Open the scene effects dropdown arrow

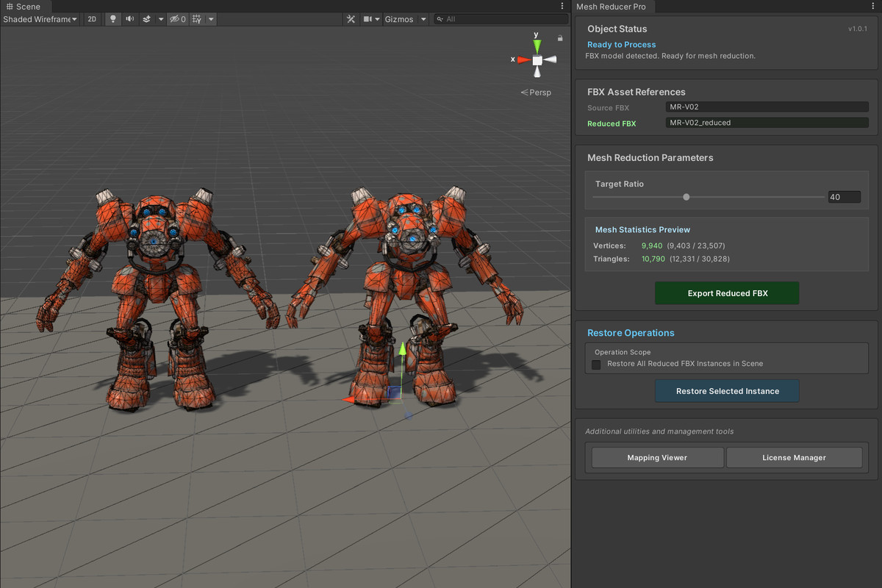click(x=161, y=19)
